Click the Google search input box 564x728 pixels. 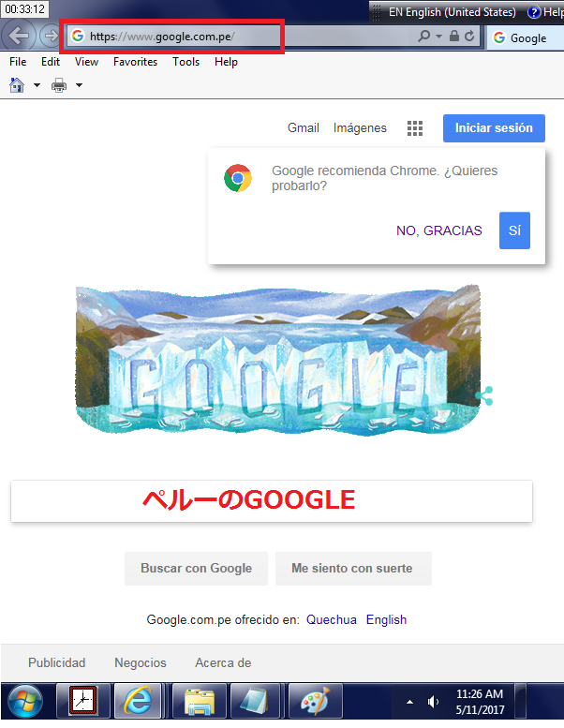pos(272,501)
